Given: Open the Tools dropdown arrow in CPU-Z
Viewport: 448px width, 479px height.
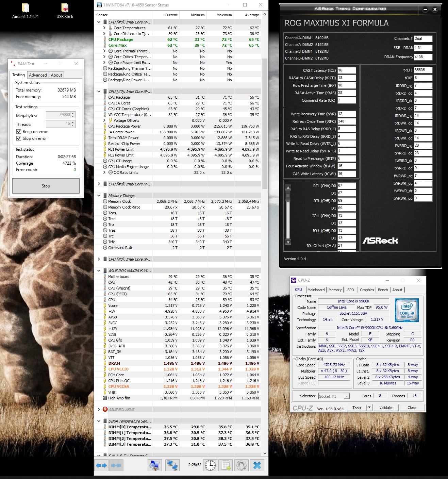Looking at the screenshot, I should pyautogui.click(x=369, y=408).
